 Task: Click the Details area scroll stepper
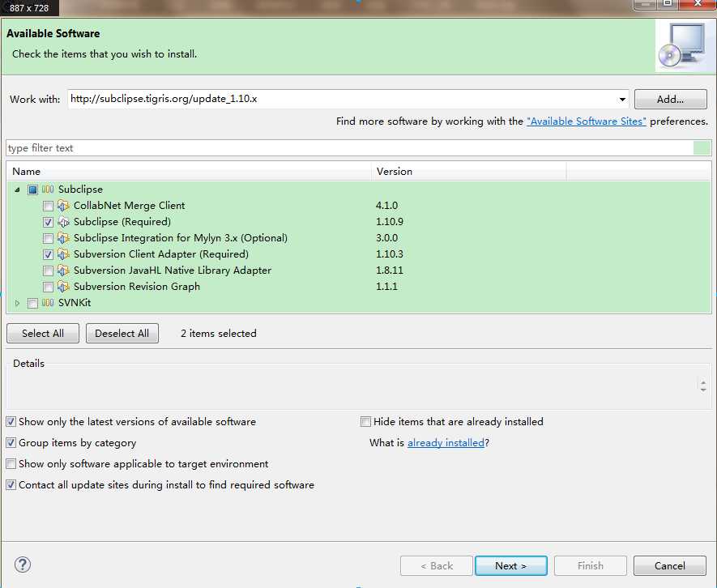pos(703,386)
